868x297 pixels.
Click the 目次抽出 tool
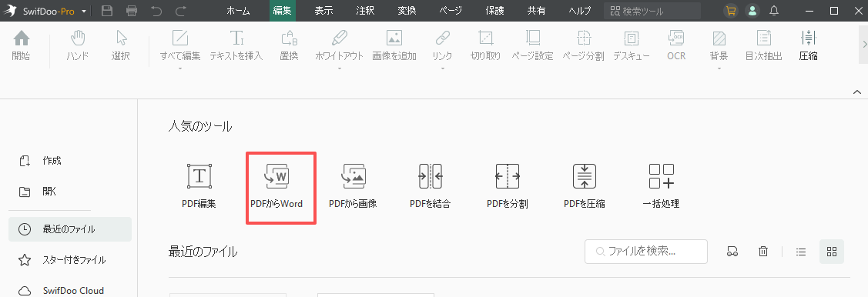point(764,45)
